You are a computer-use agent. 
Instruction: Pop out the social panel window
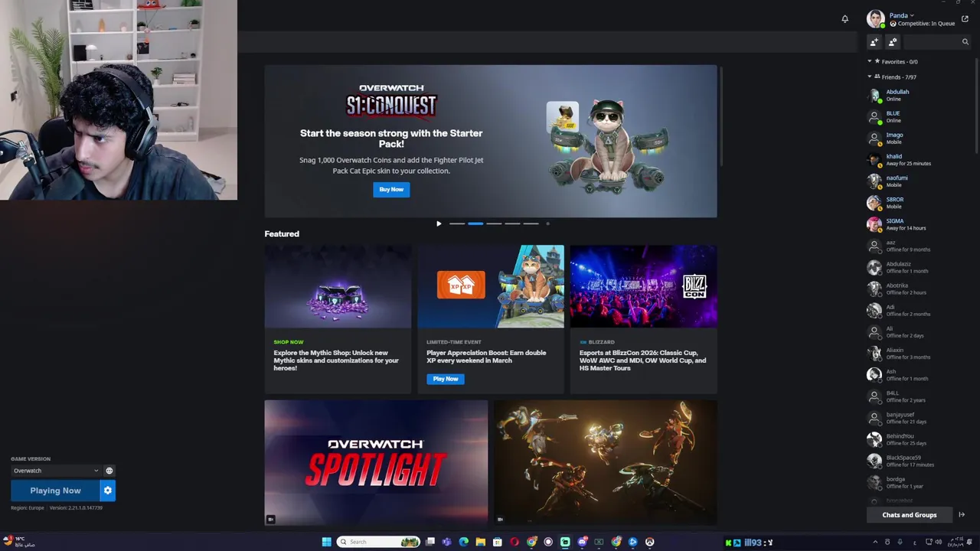pos(965,19)
